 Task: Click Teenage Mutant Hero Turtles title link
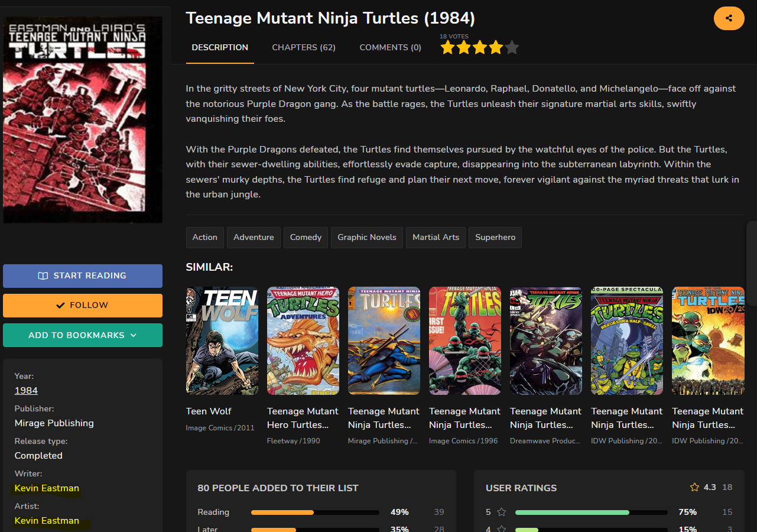point(303,418)
